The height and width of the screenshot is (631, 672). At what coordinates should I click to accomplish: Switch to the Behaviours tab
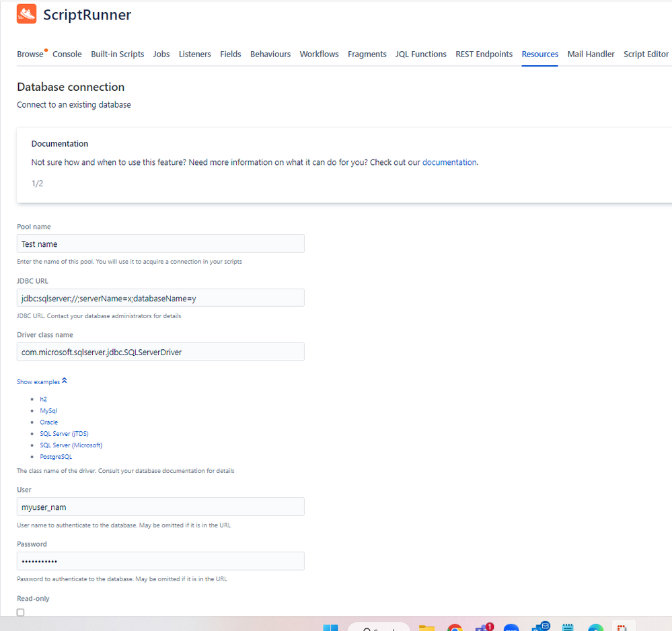[x=270, y=54]
